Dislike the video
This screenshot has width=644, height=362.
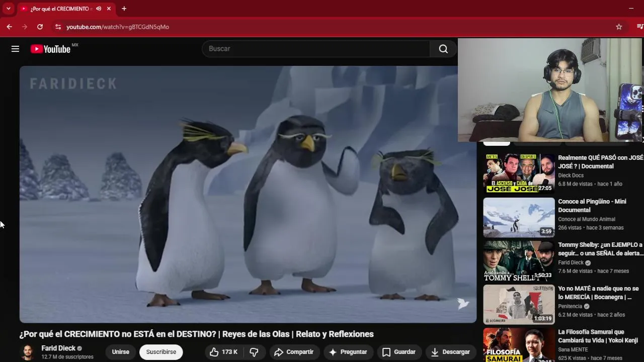tap(254, 352)
